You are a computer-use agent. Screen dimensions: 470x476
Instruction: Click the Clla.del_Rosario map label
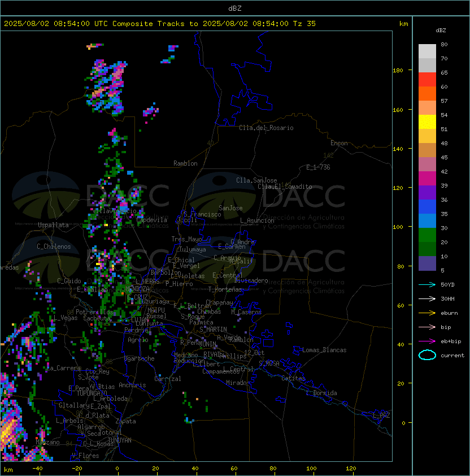click(266, 128)
